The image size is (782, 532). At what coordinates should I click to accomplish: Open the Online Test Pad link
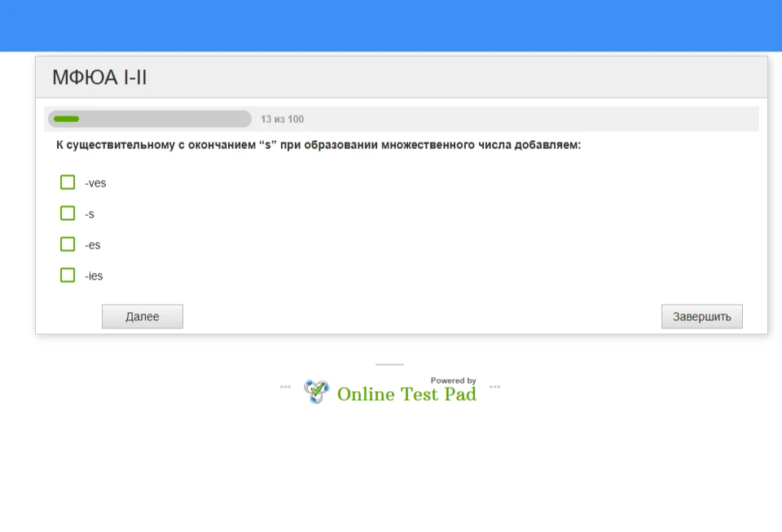[x=406, y=394]
